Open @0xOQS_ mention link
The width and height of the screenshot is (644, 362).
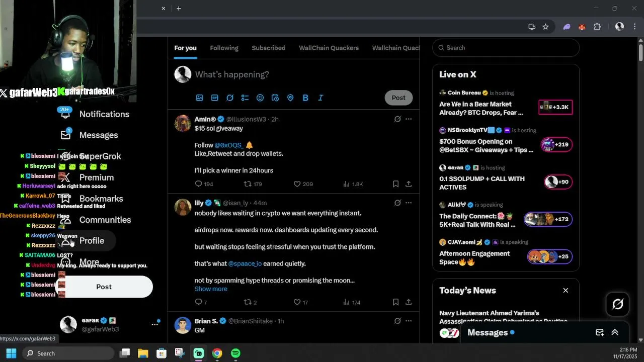[229, 145]
